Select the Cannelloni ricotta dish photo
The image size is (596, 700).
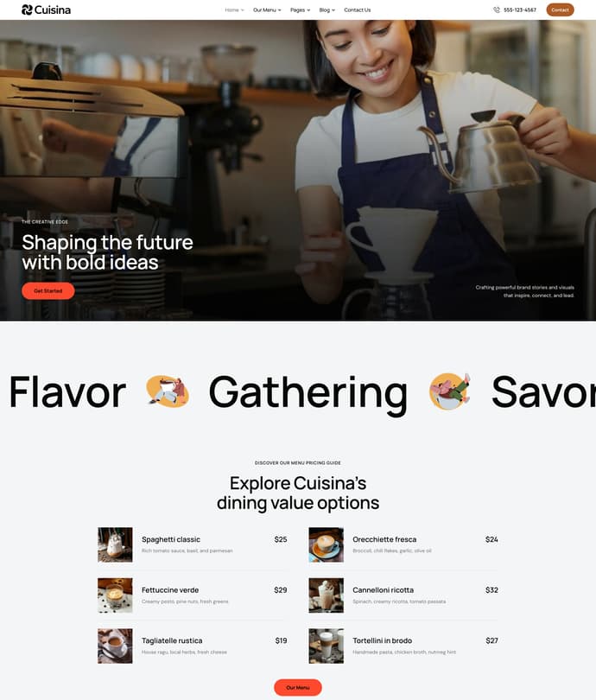point(327,595)
